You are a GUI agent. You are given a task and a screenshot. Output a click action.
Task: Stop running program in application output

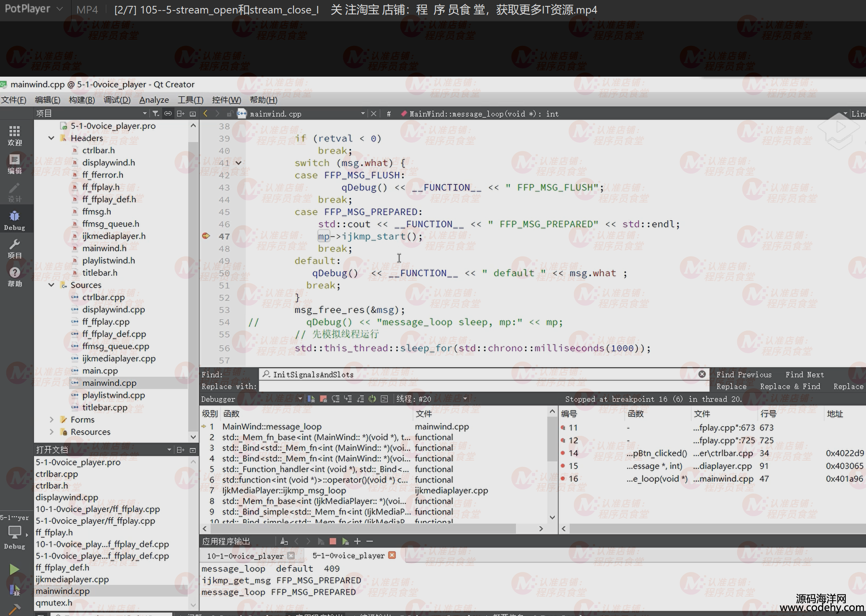point(333,541)
